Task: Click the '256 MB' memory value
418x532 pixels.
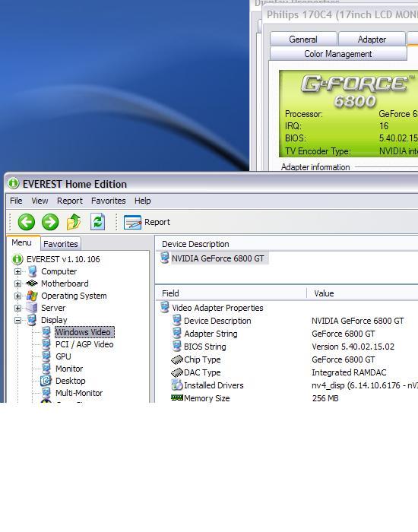Action: 325,398
